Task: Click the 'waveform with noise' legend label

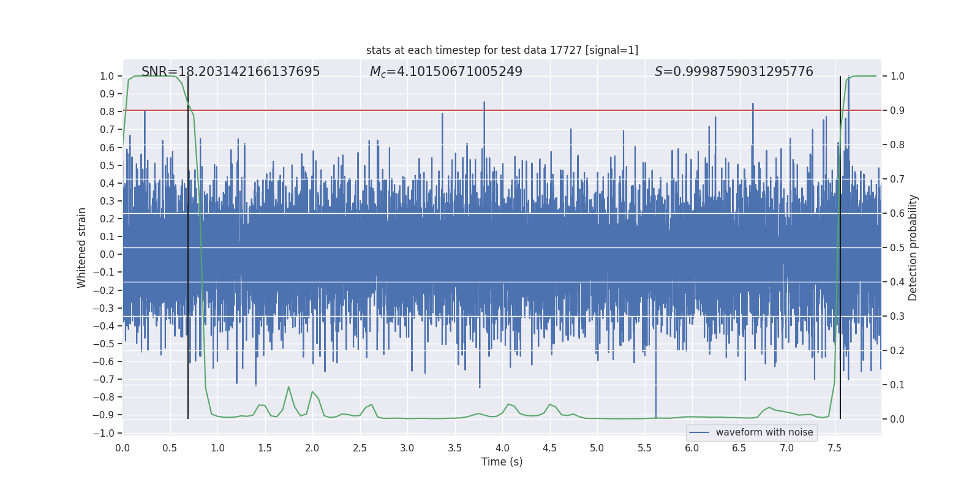Action: pyautogui.click(x=764, y=432)
